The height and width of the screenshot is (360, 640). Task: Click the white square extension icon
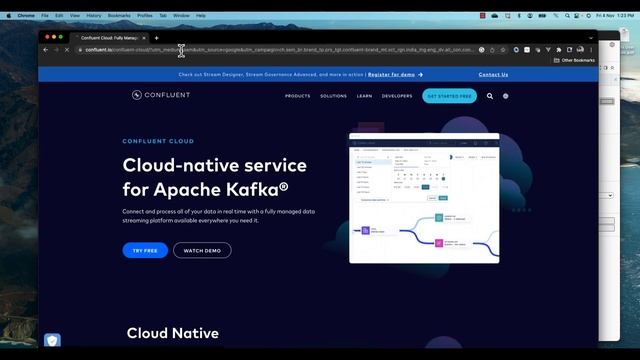coord(527,50)
